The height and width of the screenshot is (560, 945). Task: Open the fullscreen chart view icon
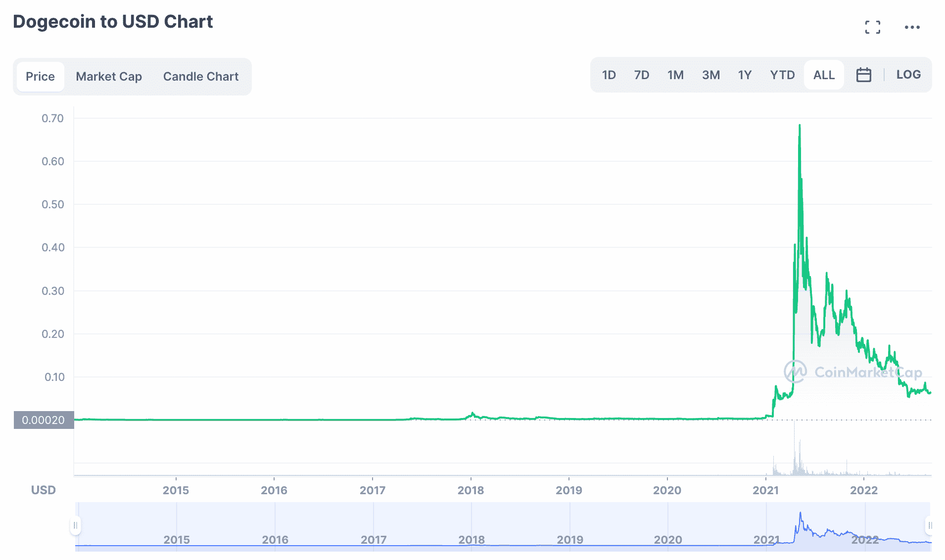(x=872, y=27)
